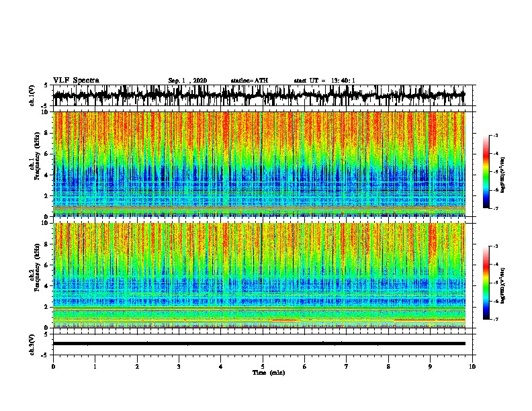Click the ch.1(V) waveform axis label
532x411 pixels.
[32, 95]
